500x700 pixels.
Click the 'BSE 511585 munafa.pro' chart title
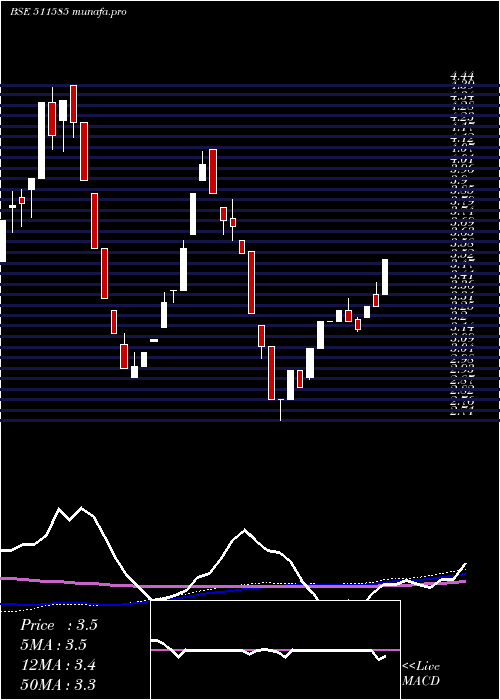(68, 12)
